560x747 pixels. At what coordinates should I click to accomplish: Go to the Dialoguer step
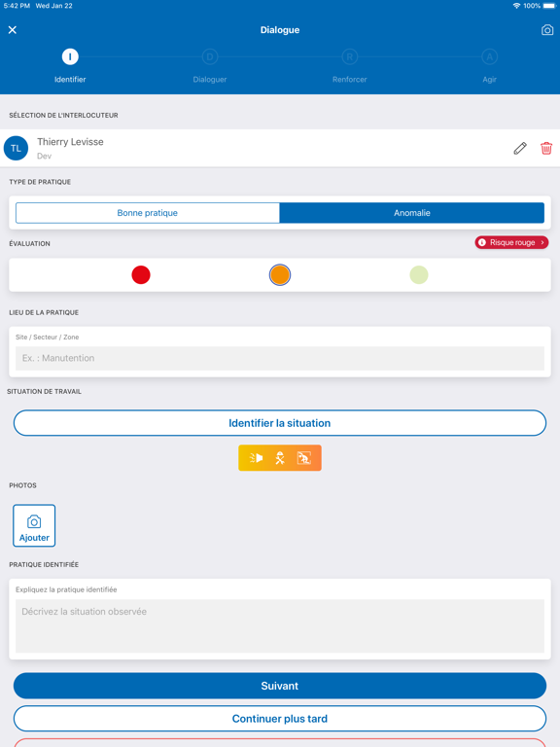tap(210, 57)
